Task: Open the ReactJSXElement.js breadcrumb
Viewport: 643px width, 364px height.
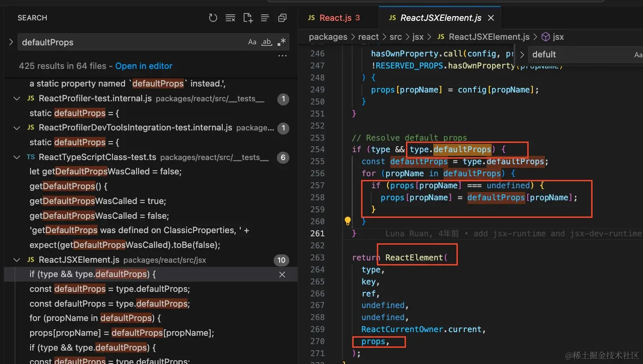Action: [x=489, y=37]
